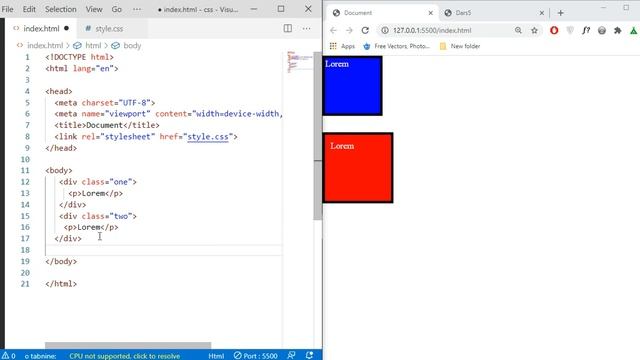Viewport: 640px width, 360px height.
Task: Open the Extensions puzzle icon
Action: point(618,30)
